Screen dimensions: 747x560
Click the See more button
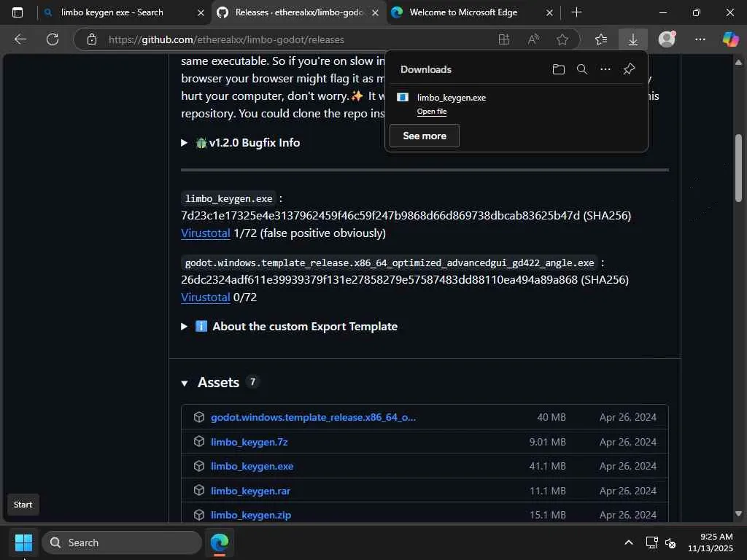pos(425,136)
